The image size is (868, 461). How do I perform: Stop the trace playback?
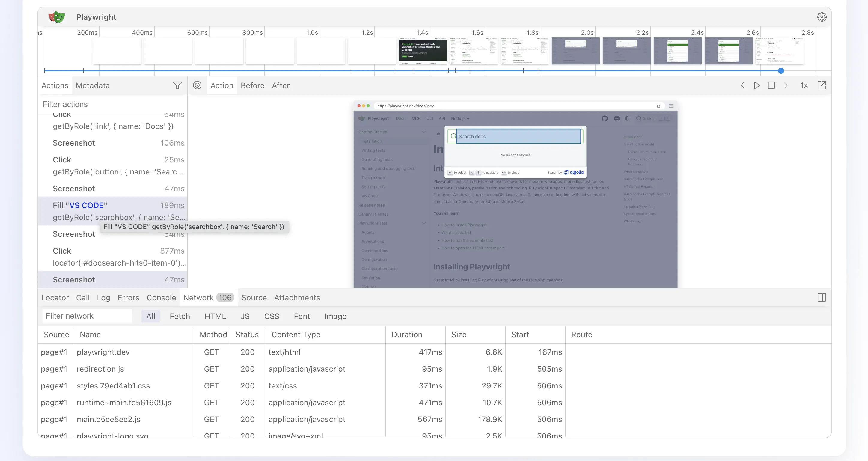(x=771, y=85)
